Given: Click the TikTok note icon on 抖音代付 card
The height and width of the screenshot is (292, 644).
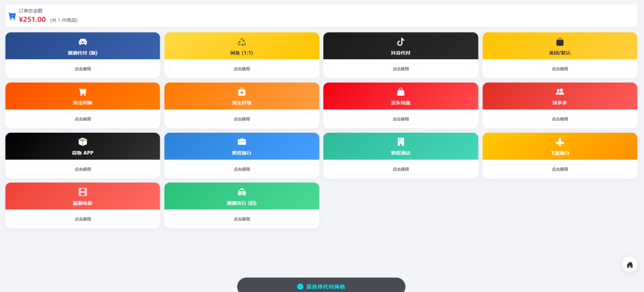Looking at the screenshot, I should [401, 42].
